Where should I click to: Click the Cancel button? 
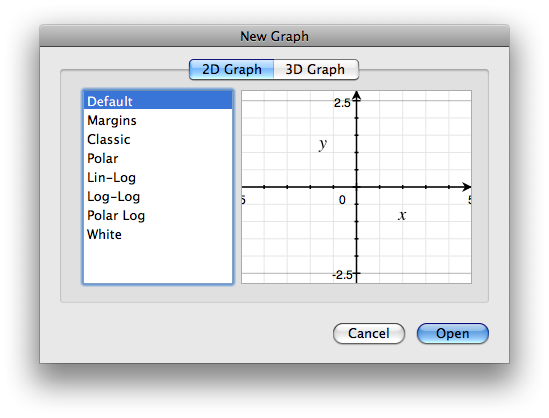369,333
